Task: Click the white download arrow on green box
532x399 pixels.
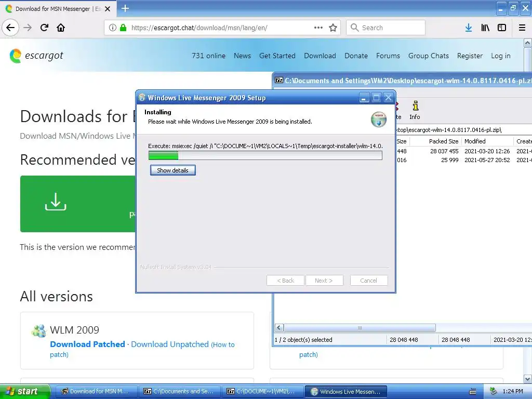Action: click(x=56, y=202)
